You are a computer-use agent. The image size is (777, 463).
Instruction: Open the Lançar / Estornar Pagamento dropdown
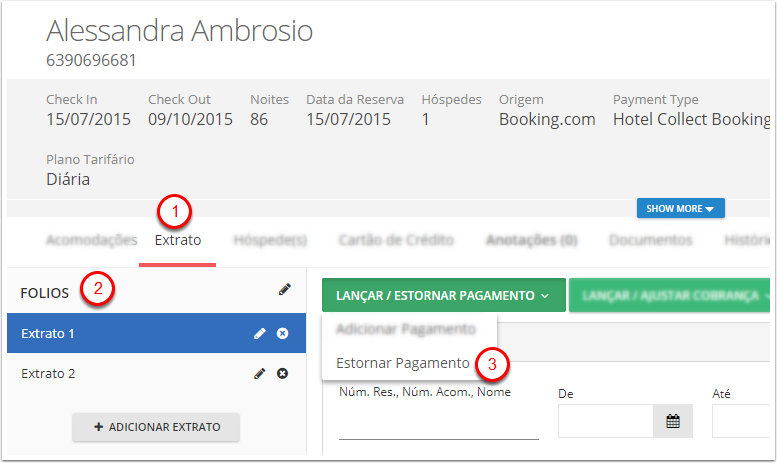(x=444, y=295)
